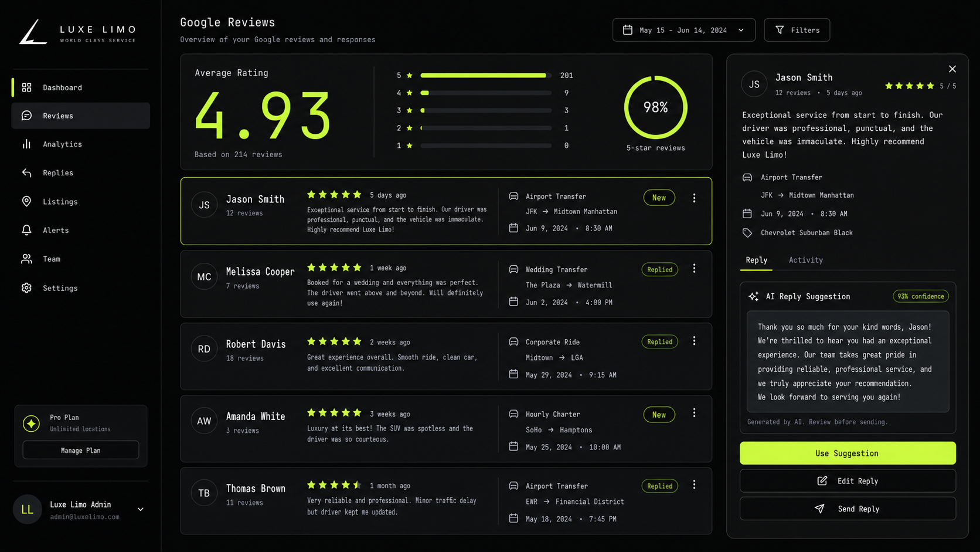Expand the Luxe Limo Admin account menu
980x552 pixels.
pyautogui.click(x=141, y=509)
